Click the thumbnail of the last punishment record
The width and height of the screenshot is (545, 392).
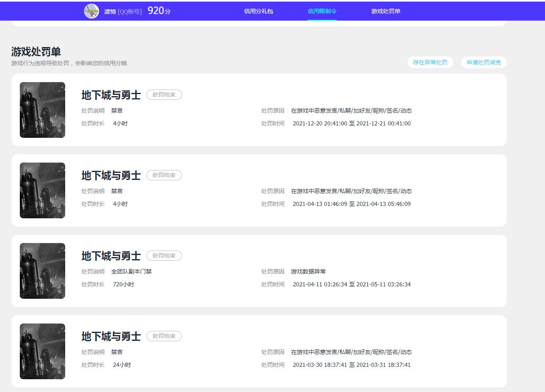click(42, 351)
